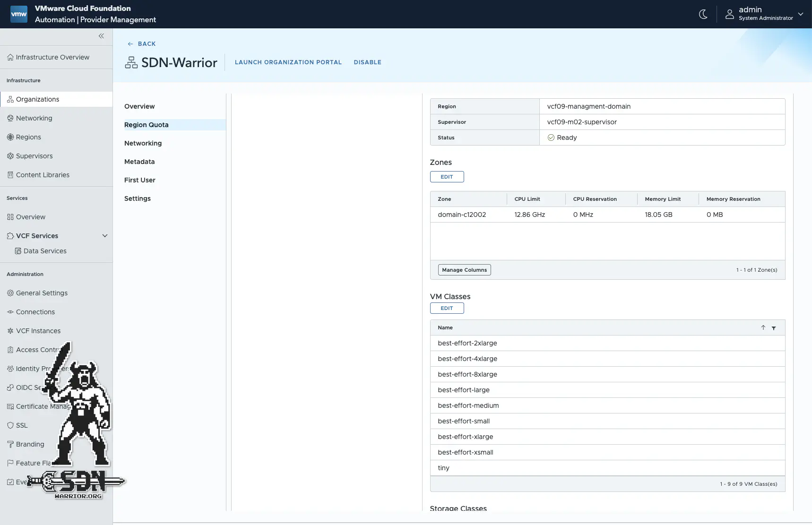Open Manage Columns for Zones table
The width and height of the screenshot is (812, 525).
(464, 270)
